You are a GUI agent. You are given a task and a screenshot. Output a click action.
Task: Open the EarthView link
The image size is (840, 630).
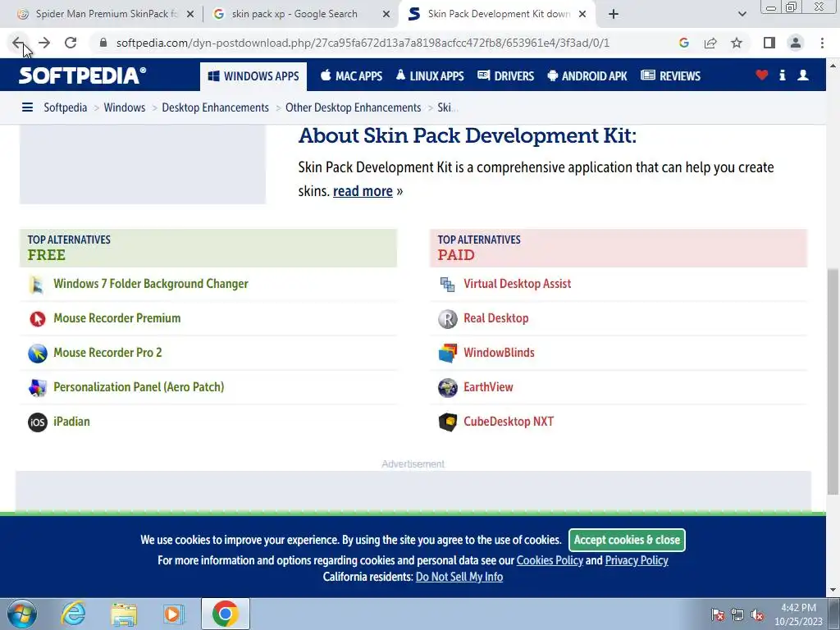click(x=488, y=387)
